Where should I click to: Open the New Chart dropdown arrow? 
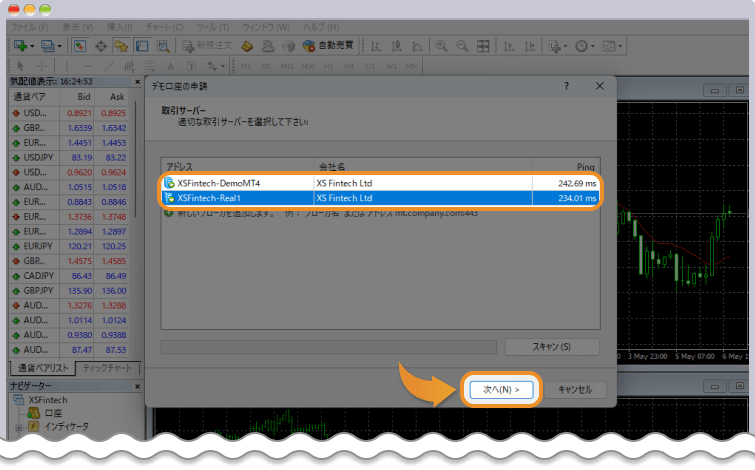click(x=32, y=46)
